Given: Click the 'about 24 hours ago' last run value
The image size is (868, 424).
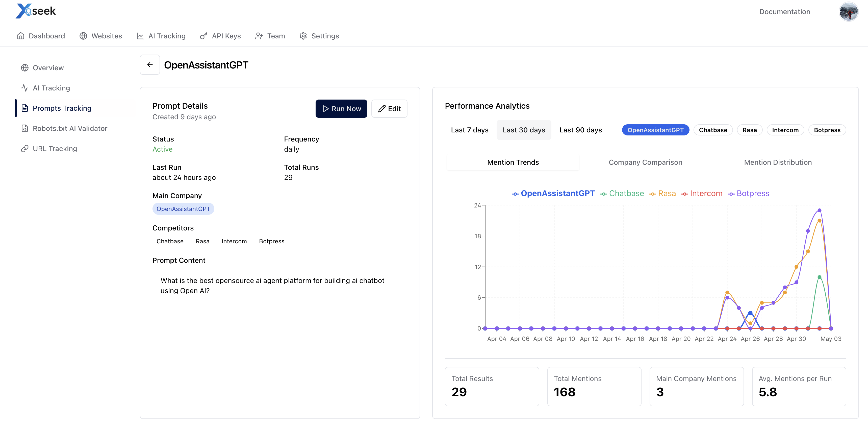Looking at the screenshot, I should click(x=184, y=177).
